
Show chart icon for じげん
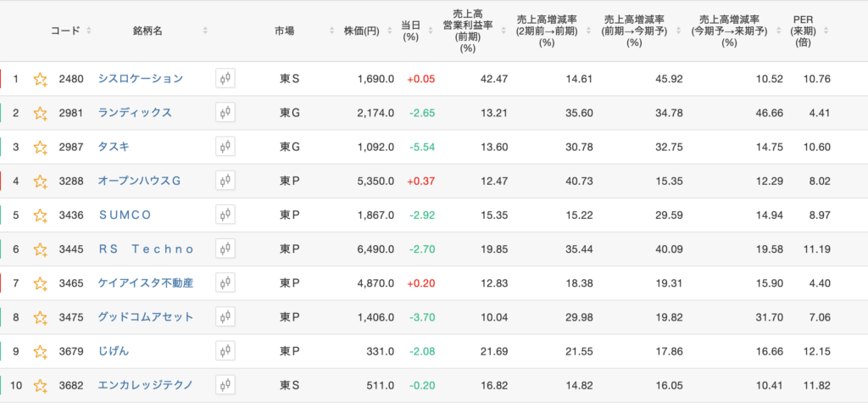(x=225, y=351)
